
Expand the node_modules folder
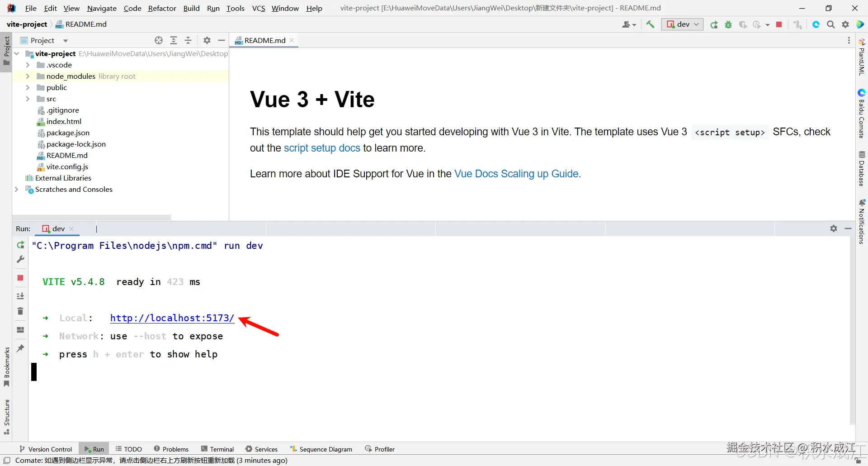(28, 76)
